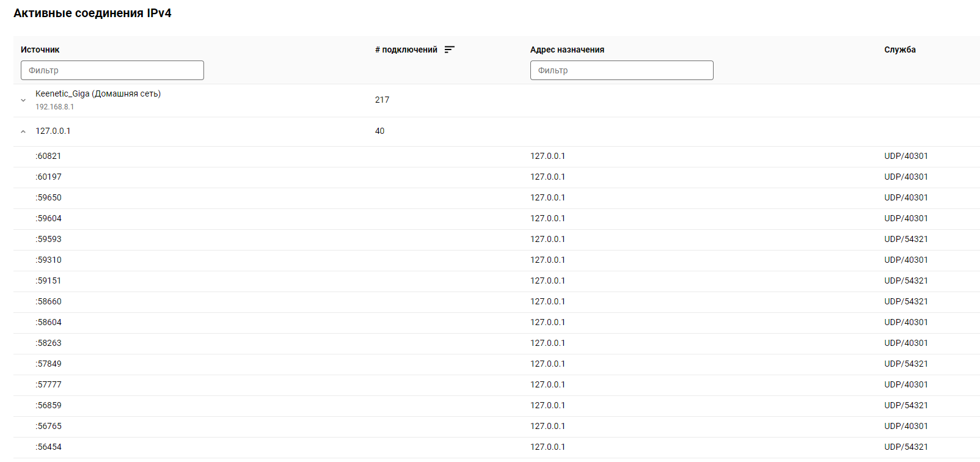Click the 40 connections count
Viewport: 980px width, 462px height.
coord(379,131)
